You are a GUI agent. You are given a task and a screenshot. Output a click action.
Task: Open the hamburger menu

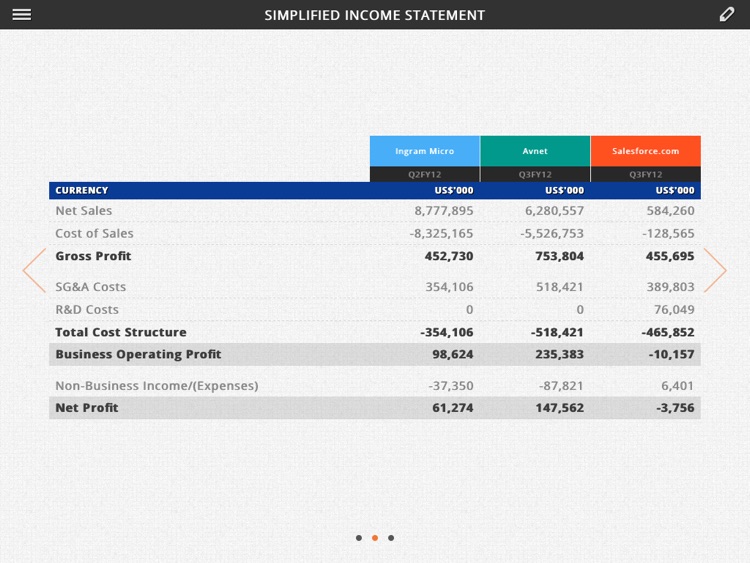click(x=22, y=14)
